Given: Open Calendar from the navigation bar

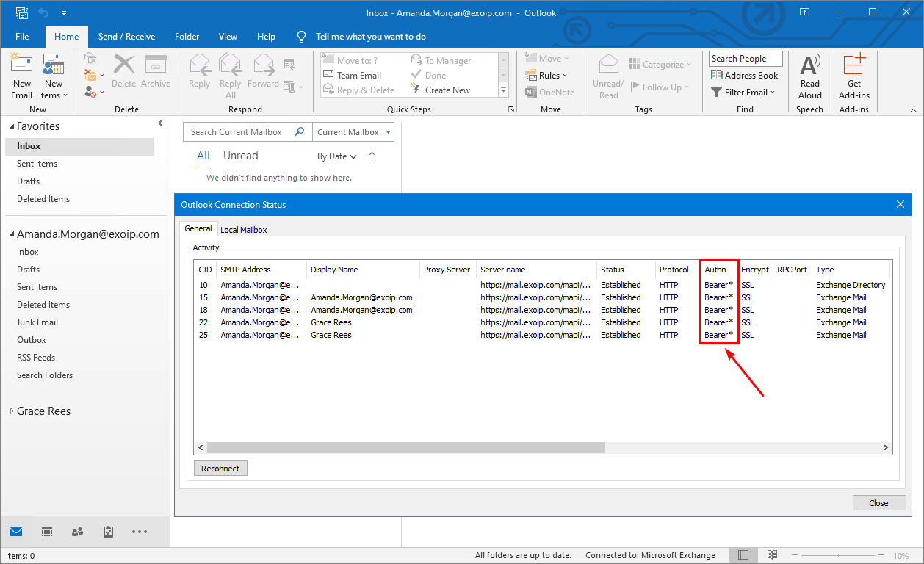Looking at the screenshot, I should (x=46, y=532).
